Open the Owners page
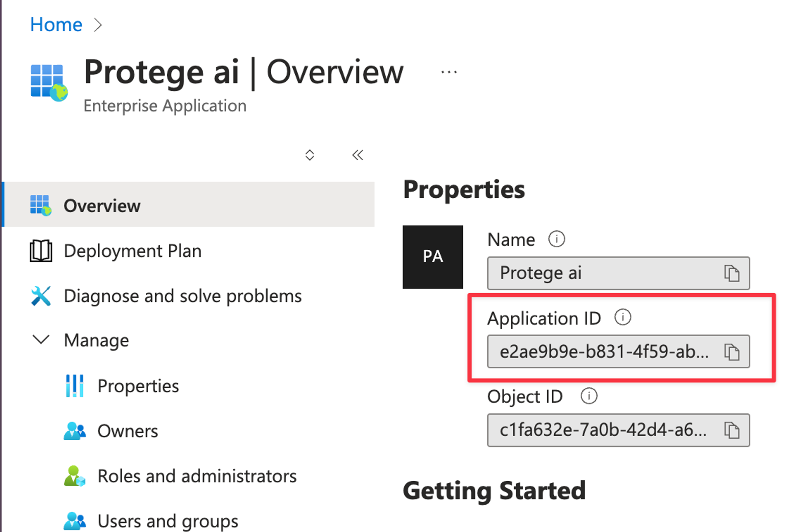Image resolution: width=812 pixels, height=532 pixels. click(x=127, y=431)
